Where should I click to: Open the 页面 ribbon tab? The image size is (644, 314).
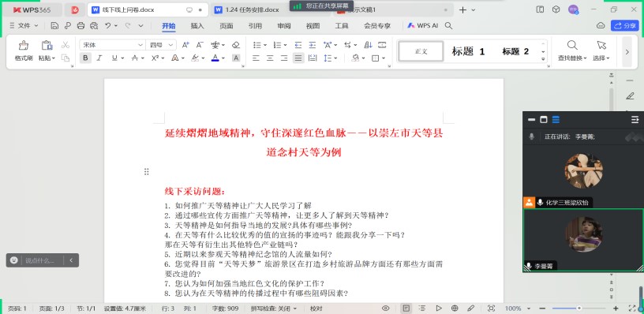[227, 25]
